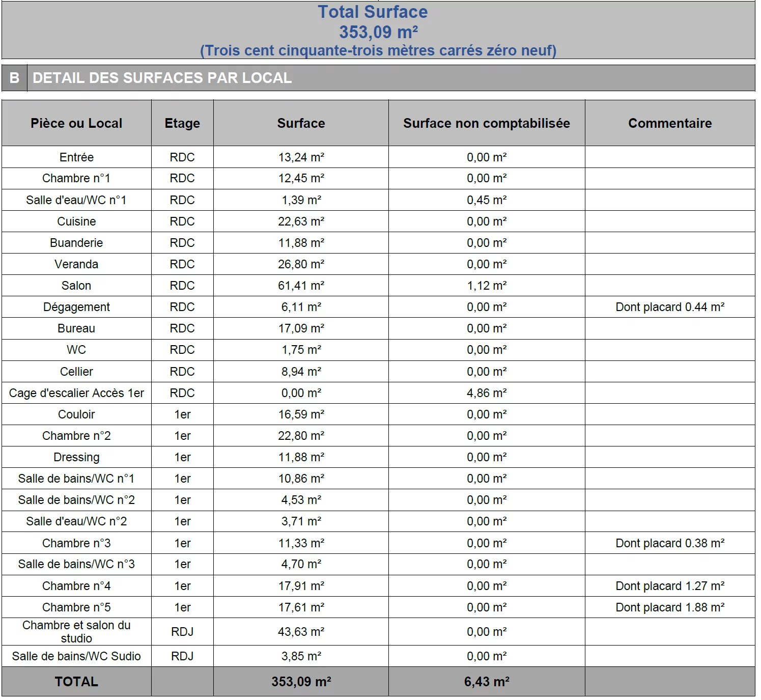This screenshot has width=761, height=700.
Task: Select the 'Cuisine' room cell
Action: (76, 221)
